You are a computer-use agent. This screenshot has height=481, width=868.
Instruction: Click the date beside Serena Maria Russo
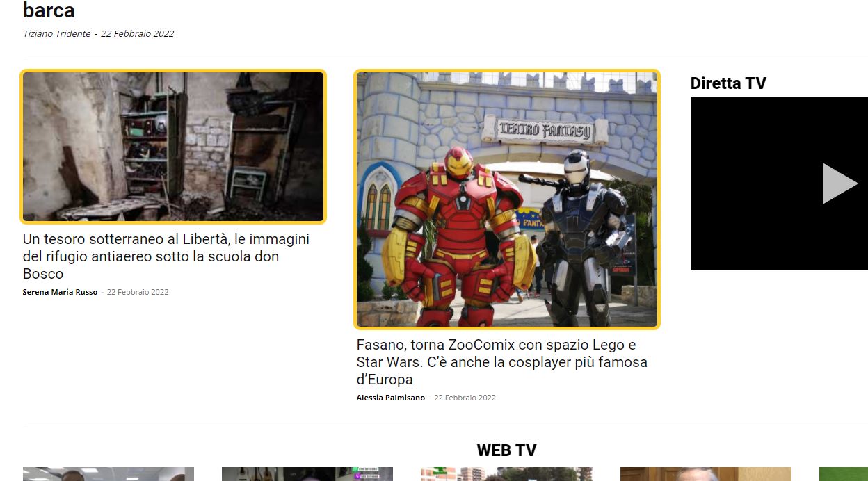click(x=138, y=292)
